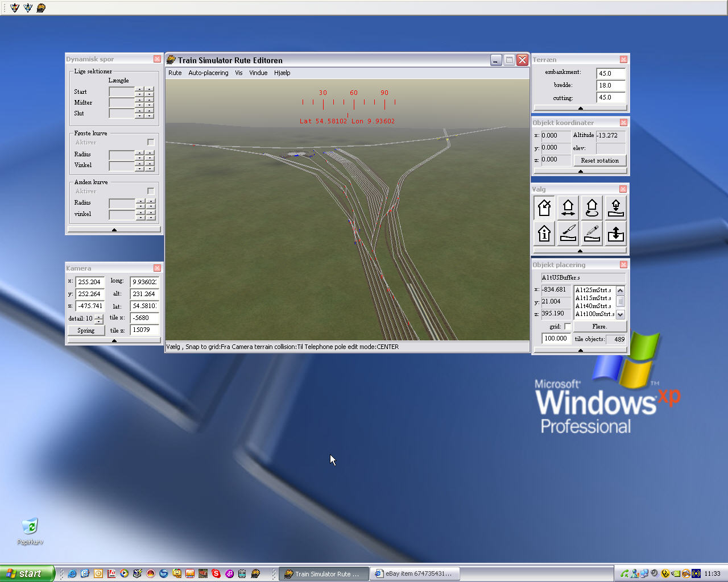Open the Auto-placering menu
Screen dimensions: 728x582
coord(208,73)
